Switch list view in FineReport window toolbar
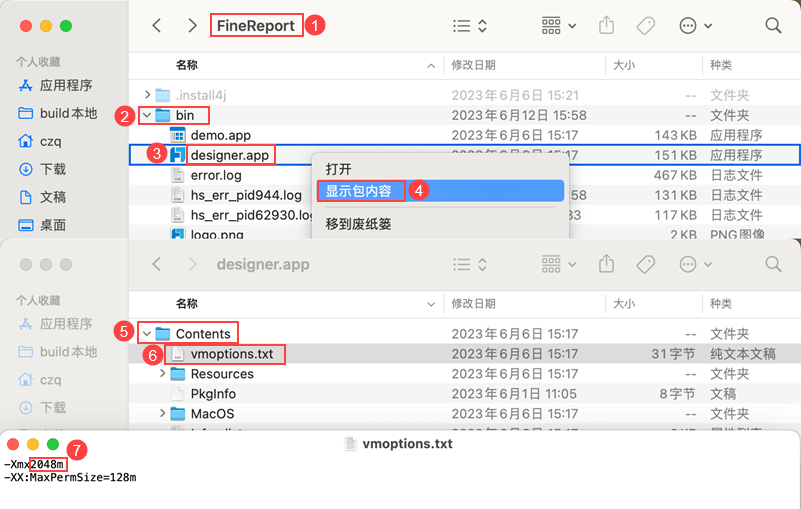This screenshot has width=801, height=509. click(469, 26)
